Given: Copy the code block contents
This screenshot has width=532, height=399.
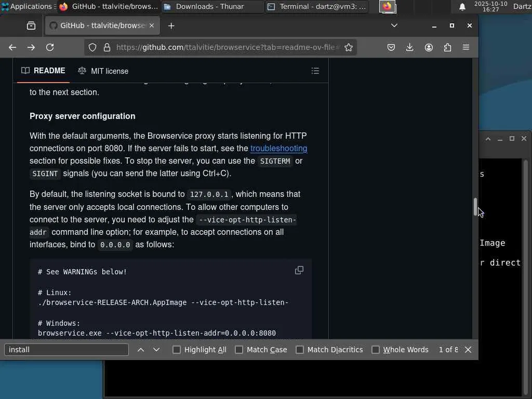Looking at the screenshot, I should (299, 270).
